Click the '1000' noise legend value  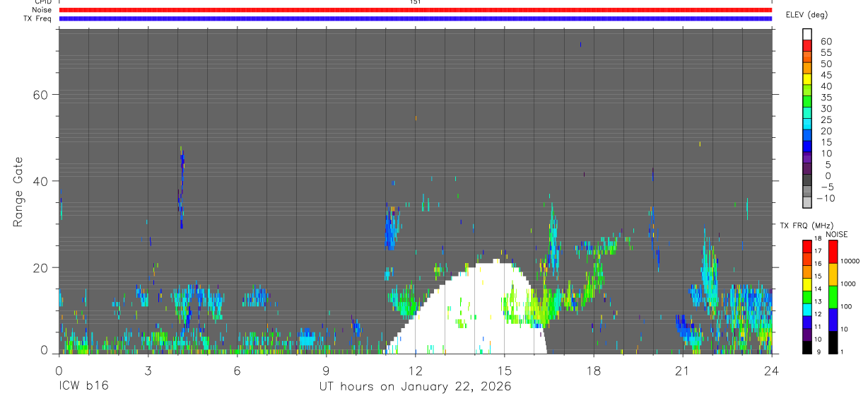(x=849, y=284)
